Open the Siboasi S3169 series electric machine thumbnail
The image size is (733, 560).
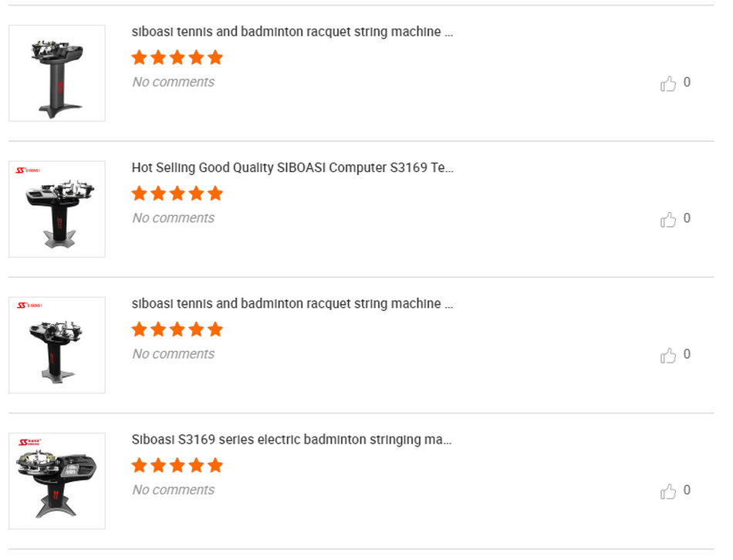tap(57, 481)
